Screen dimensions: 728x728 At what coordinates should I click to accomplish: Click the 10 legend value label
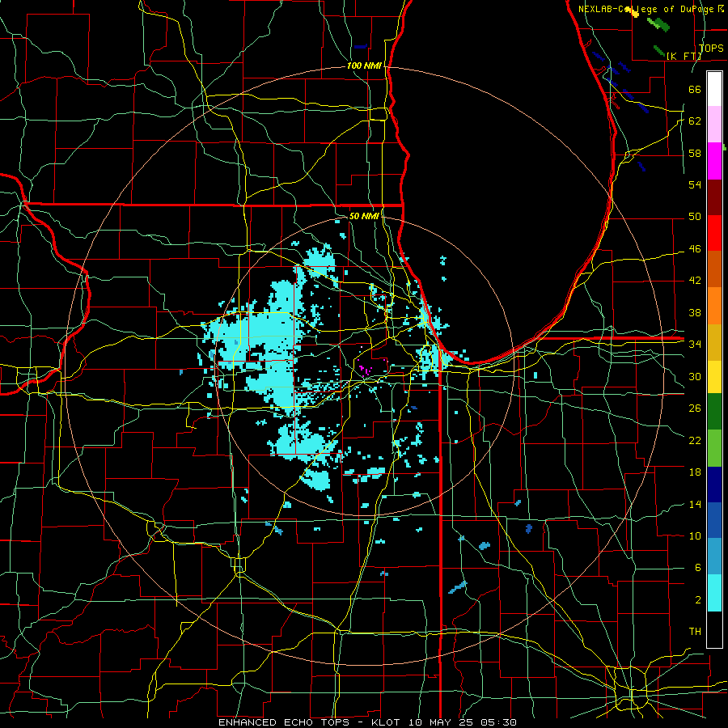(695, 535)
